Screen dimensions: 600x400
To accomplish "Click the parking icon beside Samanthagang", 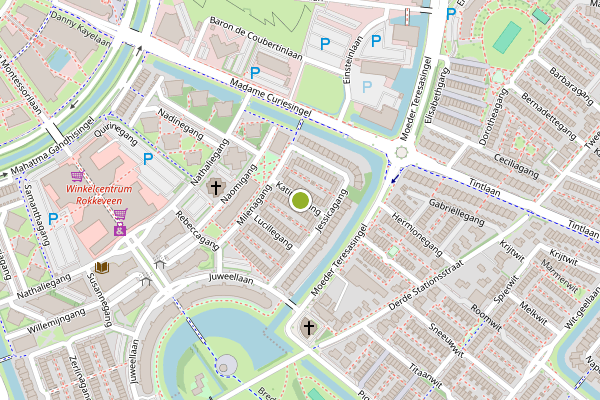I will tap(53, 219).
